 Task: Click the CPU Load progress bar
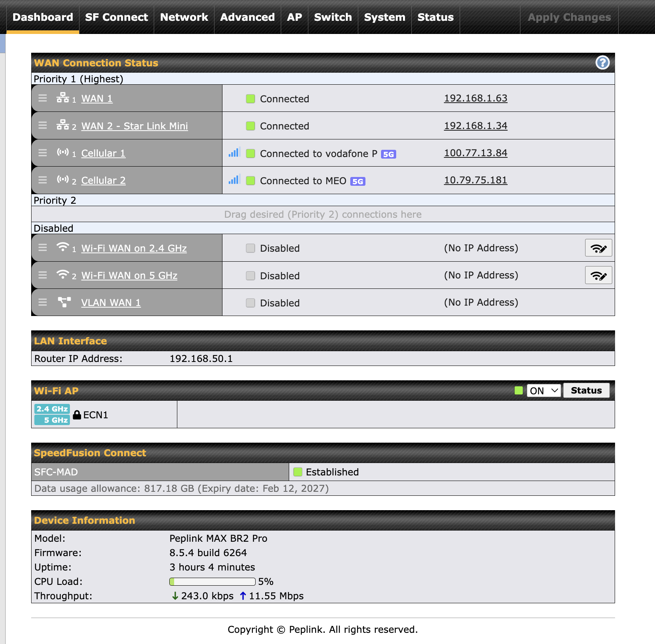212,581
